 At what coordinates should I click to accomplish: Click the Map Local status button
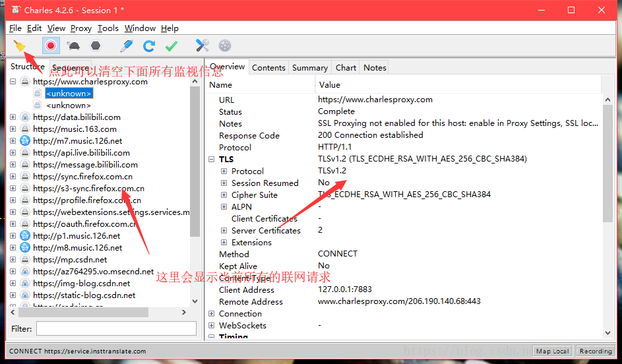tap(552, 351)
